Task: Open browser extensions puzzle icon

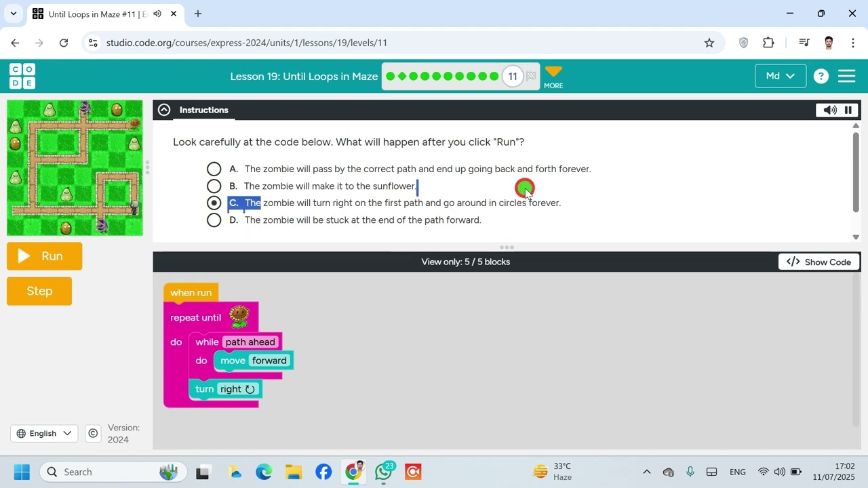Action: click(768, 43)
